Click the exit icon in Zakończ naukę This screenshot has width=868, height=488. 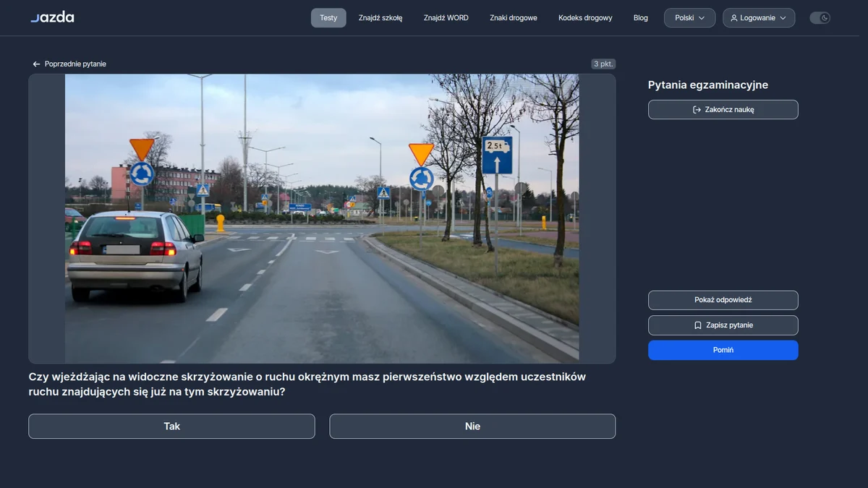(x=697, y=110)
